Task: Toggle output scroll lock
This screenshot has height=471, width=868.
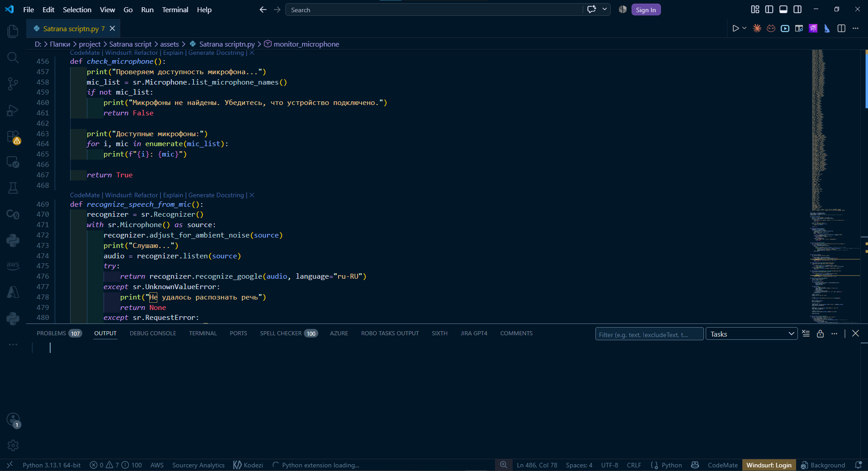Action: pos(820,334)
